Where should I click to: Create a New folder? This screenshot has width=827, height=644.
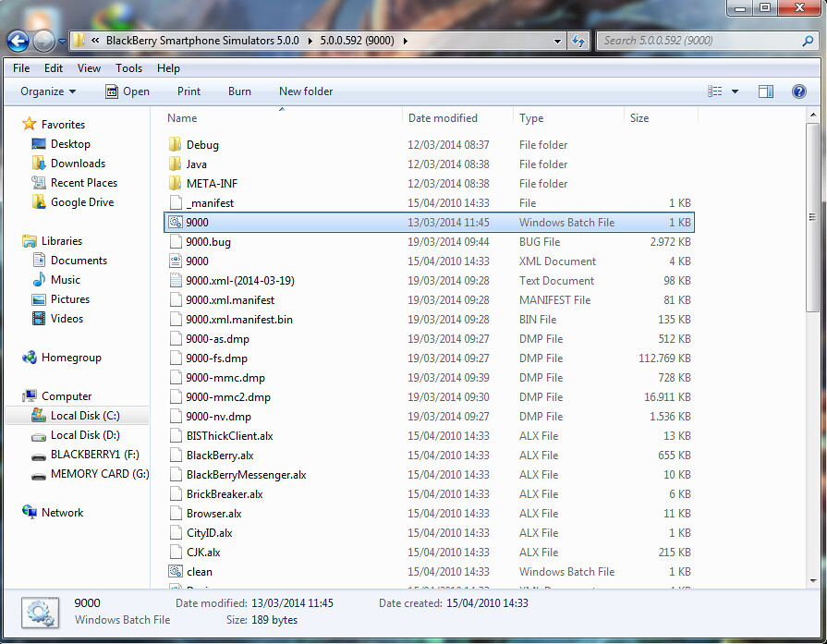pos(306,91)
